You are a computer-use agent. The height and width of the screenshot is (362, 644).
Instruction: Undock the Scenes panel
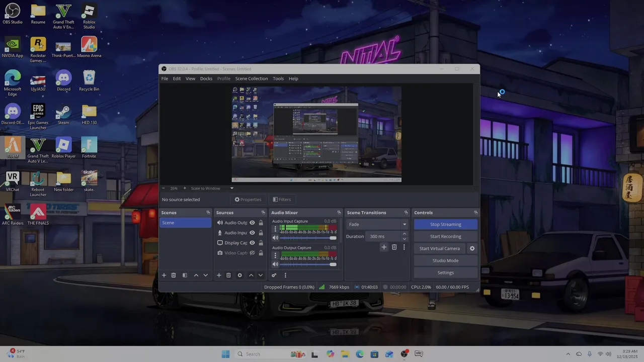pyautogui.click(x=208, y=213)
